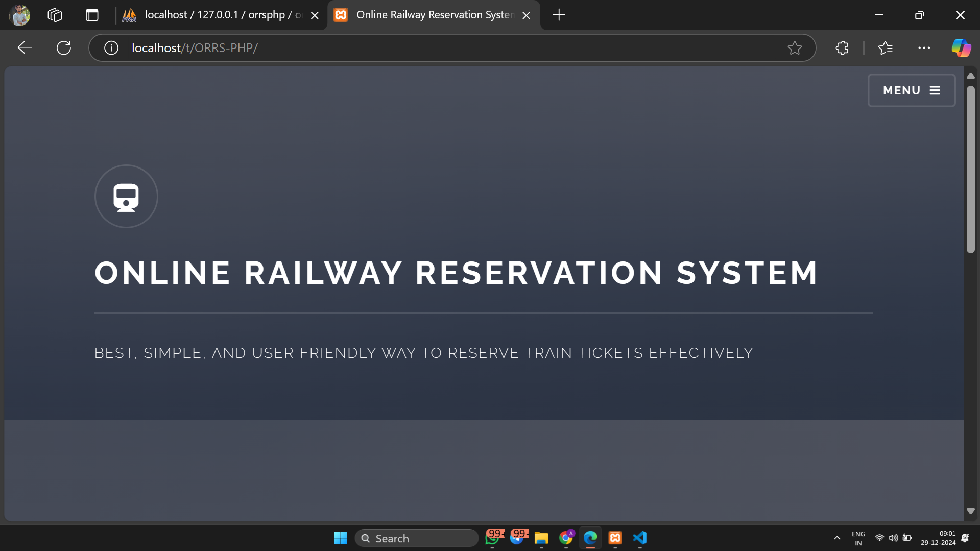Click the train logo icon on the page
This screenshot has height=551, width=980.
pos(126,196)
